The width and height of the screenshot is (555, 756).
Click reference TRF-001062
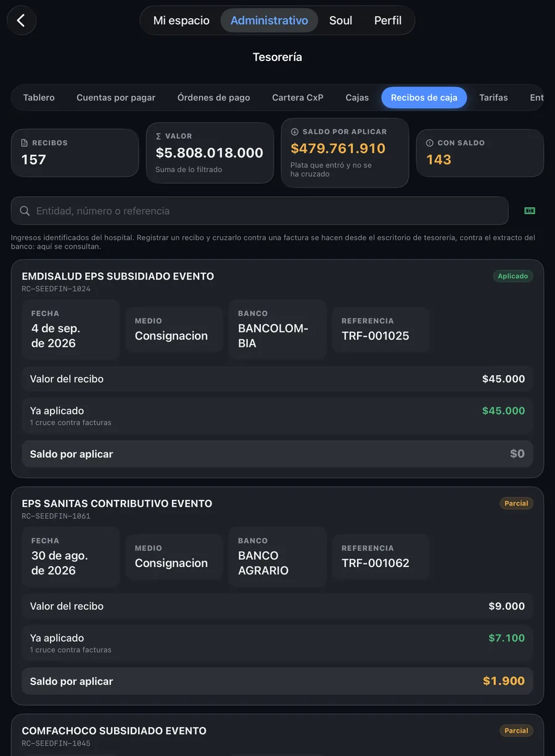376,563
